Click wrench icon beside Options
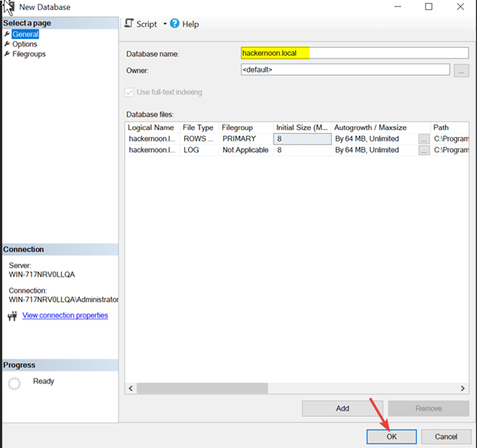This screenshot has width=477, height=448. [7, 44]
